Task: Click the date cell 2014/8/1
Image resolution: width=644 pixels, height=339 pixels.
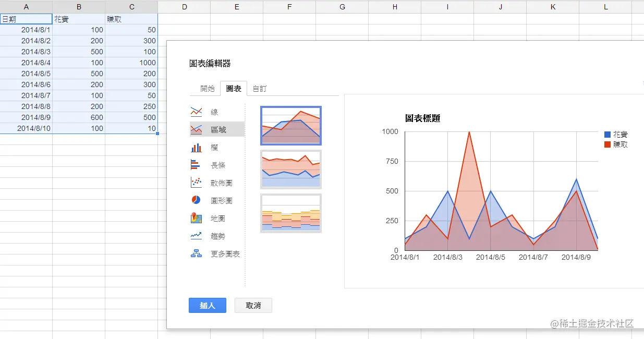Action: tap(26, 30)
